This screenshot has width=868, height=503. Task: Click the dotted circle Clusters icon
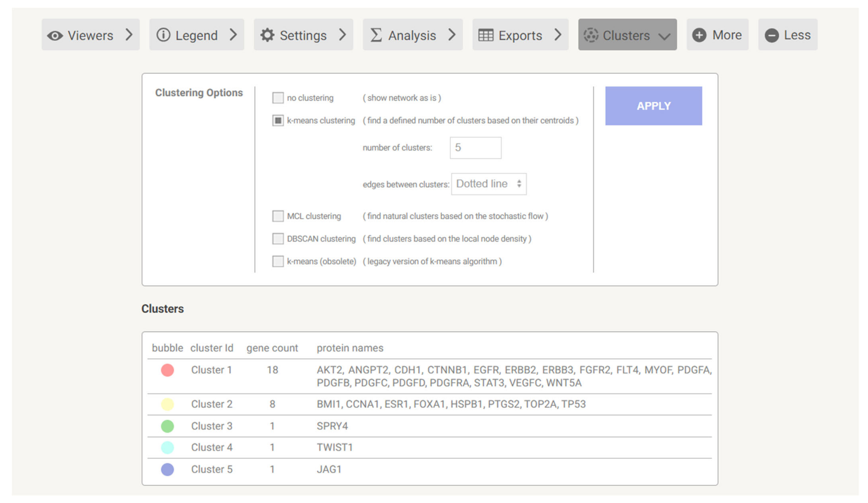(x=591, y=35)
